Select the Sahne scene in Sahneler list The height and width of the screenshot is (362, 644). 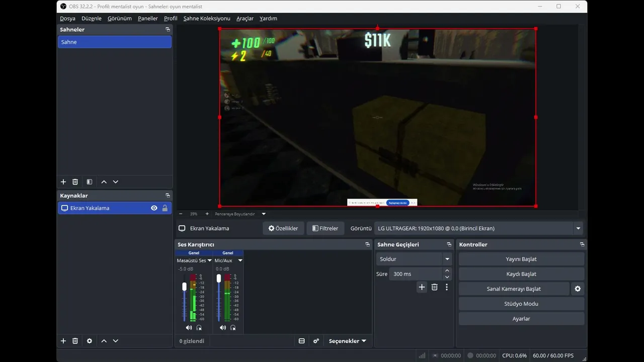pyautogui.click(x=115, y=42)
